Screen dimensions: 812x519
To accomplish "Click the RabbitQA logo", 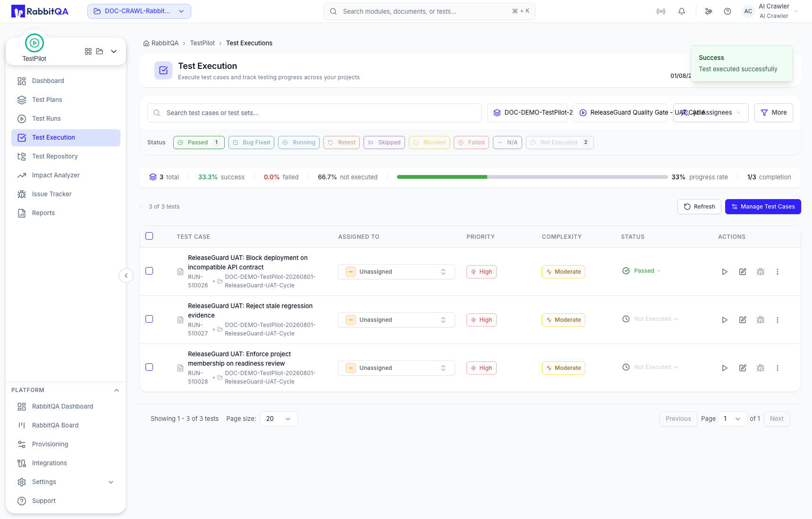I will (x=40, y=11).
